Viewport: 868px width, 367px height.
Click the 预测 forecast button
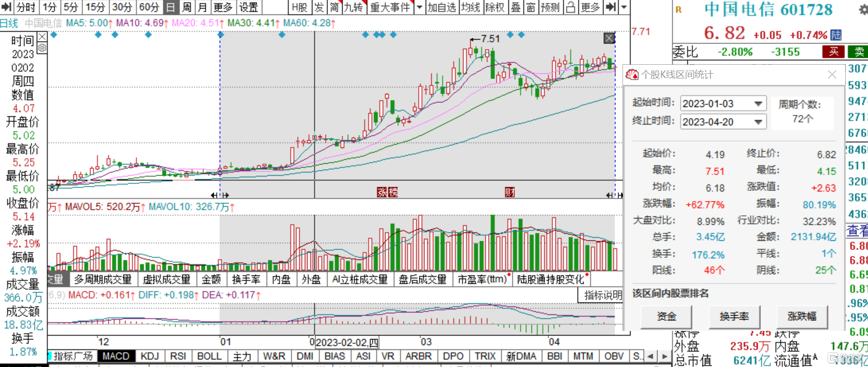550,7
